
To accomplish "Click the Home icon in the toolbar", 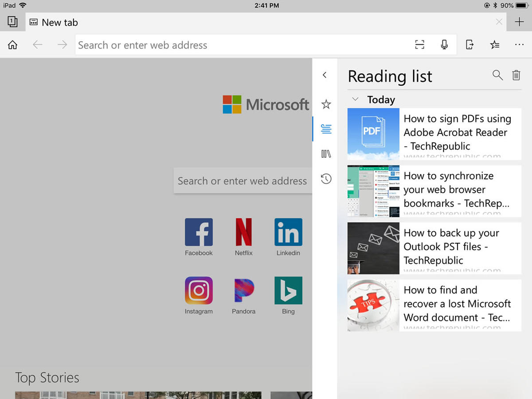I will (x=12, y=44).
